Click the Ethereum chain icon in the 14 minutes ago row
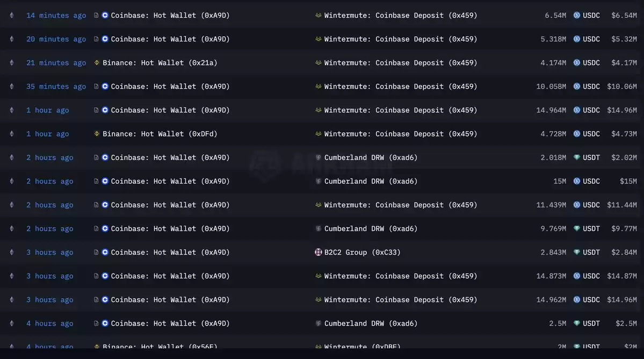 point(11,15)
